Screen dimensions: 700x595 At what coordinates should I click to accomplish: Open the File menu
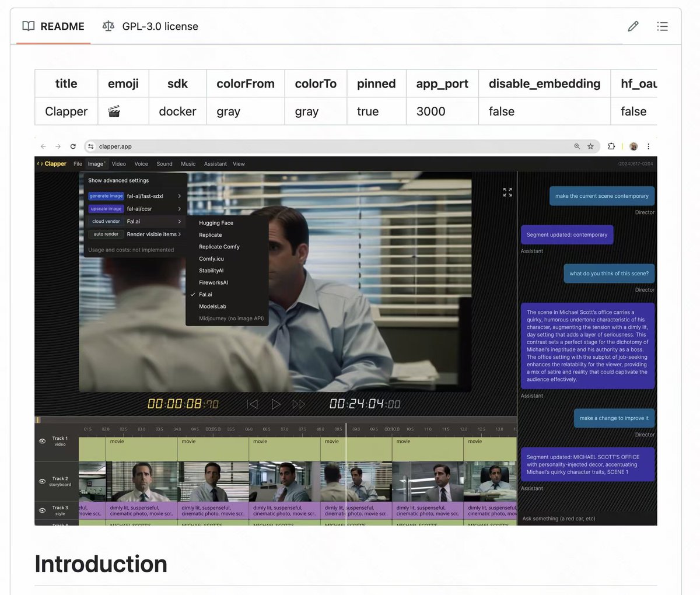(78, 164)
